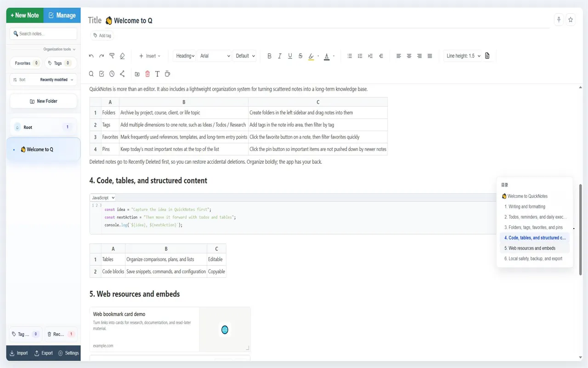Viewport: 588px width, 368px height.
Task: Click the large T text icon
Action: coord(157,74)
